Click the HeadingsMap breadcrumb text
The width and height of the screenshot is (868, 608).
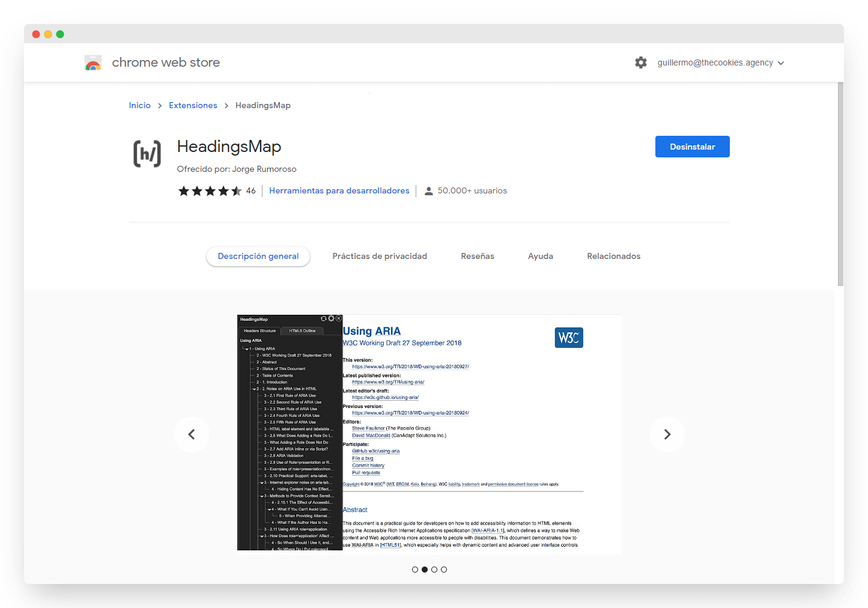[x=263, y=105]
